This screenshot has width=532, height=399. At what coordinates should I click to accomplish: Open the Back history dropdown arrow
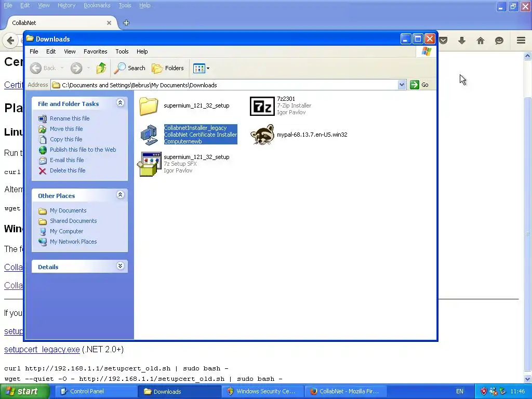click(62, 68)
